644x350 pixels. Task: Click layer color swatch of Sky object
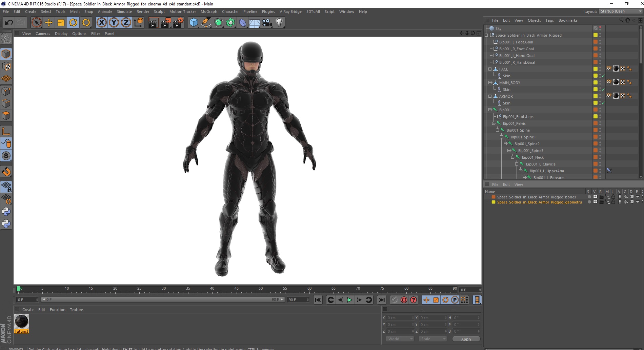595,28
